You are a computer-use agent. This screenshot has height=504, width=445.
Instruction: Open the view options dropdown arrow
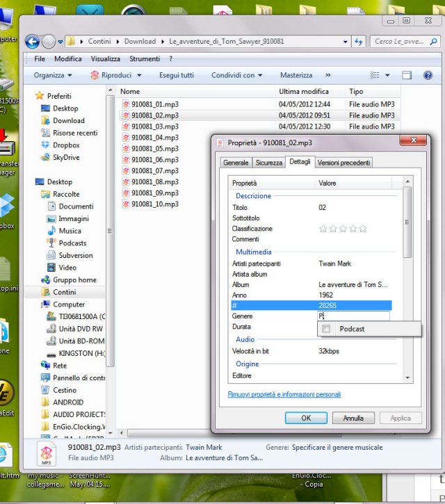point(389,75)
